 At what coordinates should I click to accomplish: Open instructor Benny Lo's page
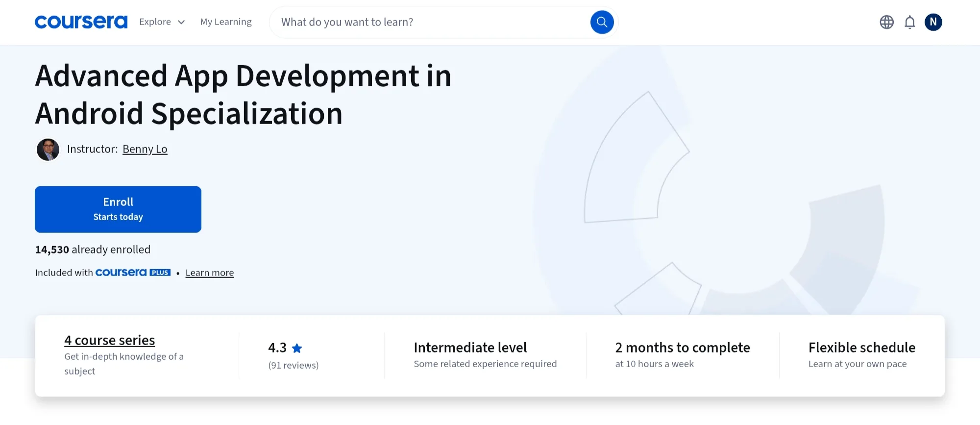click(x=145, y=149)
